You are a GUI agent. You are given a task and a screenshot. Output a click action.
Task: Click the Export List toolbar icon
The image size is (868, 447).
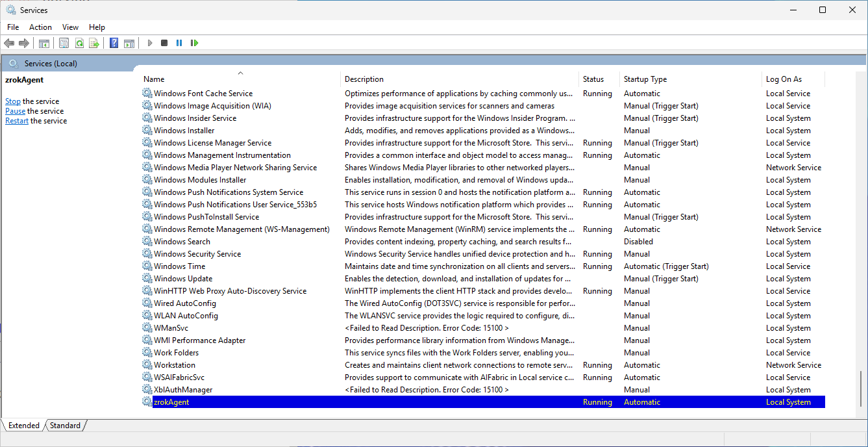tap(94, 43)
